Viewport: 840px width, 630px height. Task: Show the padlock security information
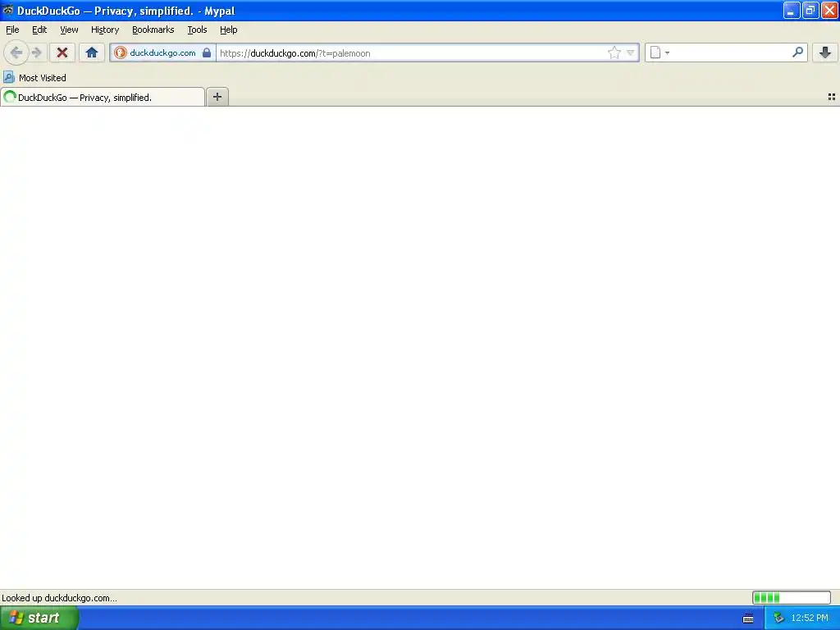pos(207,52)
